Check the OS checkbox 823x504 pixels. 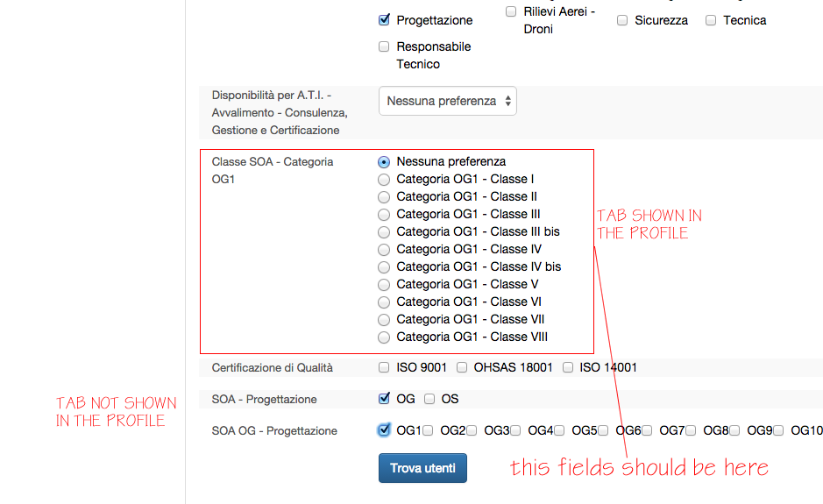[429, 399]
